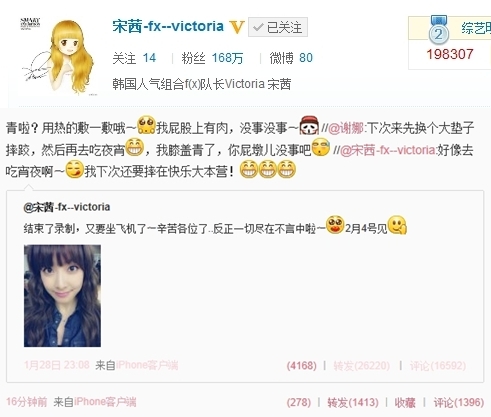
Task: Click the 收藏 favorite link
Action: (x=405, y=403)
